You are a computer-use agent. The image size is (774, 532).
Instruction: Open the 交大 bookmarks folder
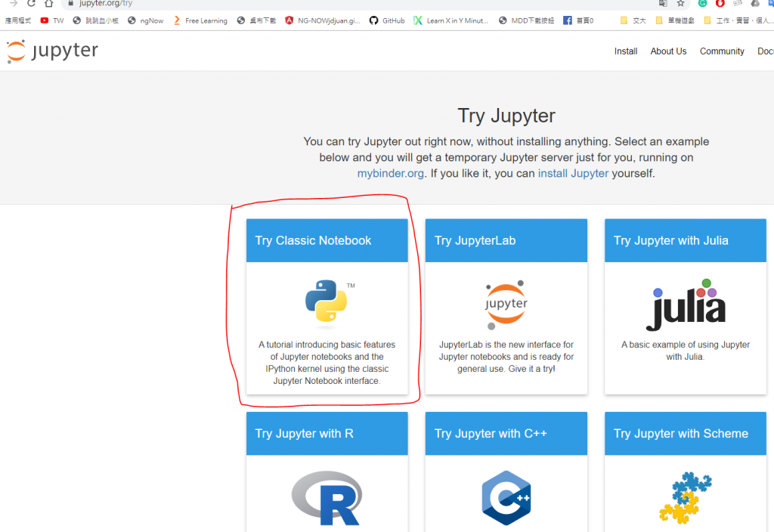[x=633, y=20]
